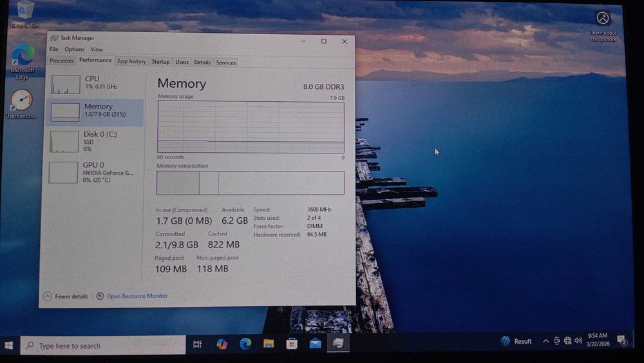
Task: Click the Result news widget on the taskbar
Action: tap(516, 341)
